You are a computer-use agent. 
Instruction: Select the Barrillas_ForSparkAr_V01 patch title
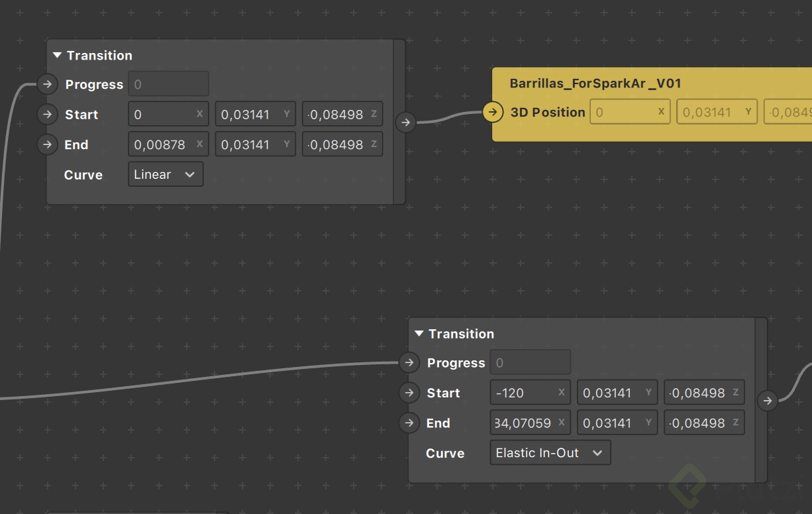click(595, 83)
